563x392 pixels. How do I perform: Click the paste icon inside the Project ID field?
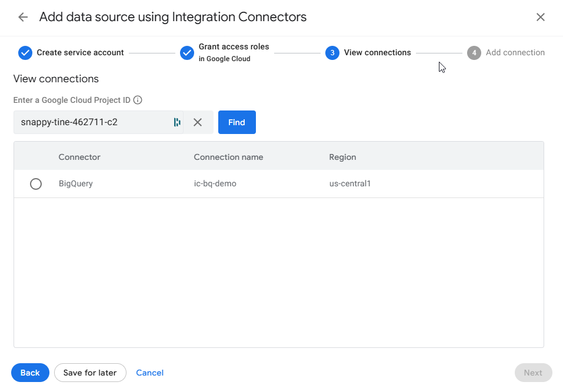click(177, 122)
